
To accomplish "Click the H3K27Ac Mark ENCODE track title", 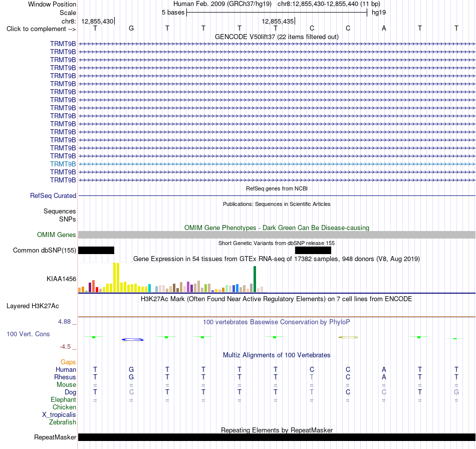I will pyautogui.click(x=277, y=299).
